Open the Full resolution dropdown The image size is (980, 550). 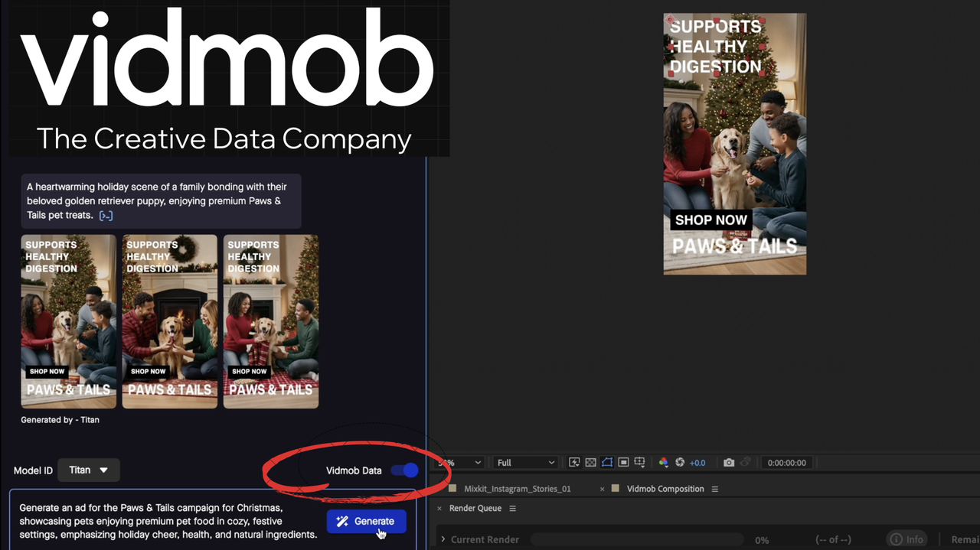click(x=525, y=462)
